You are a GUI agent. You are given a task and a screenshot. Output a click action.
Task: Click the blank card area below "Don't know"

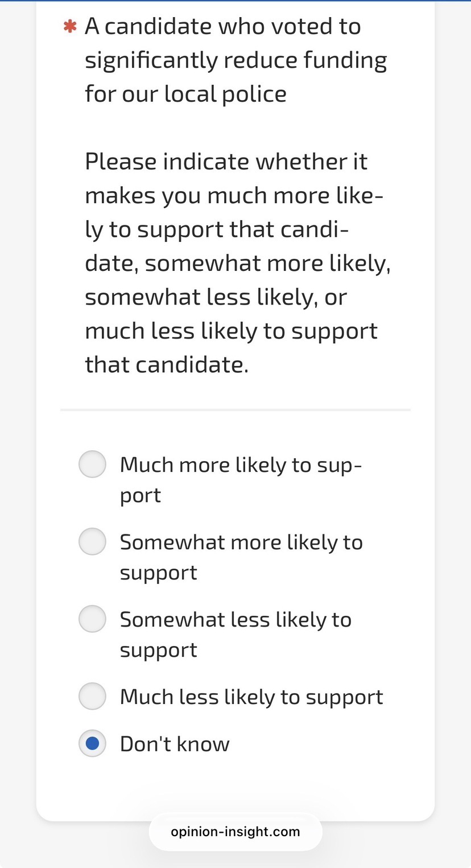click(235, 788)
